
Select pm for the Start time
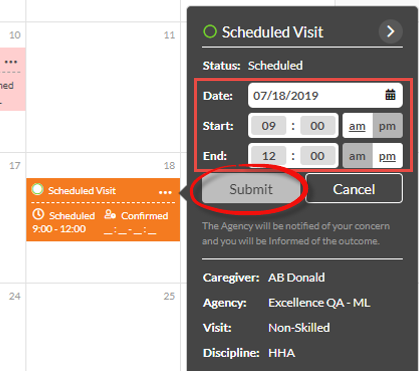[387, 126]
